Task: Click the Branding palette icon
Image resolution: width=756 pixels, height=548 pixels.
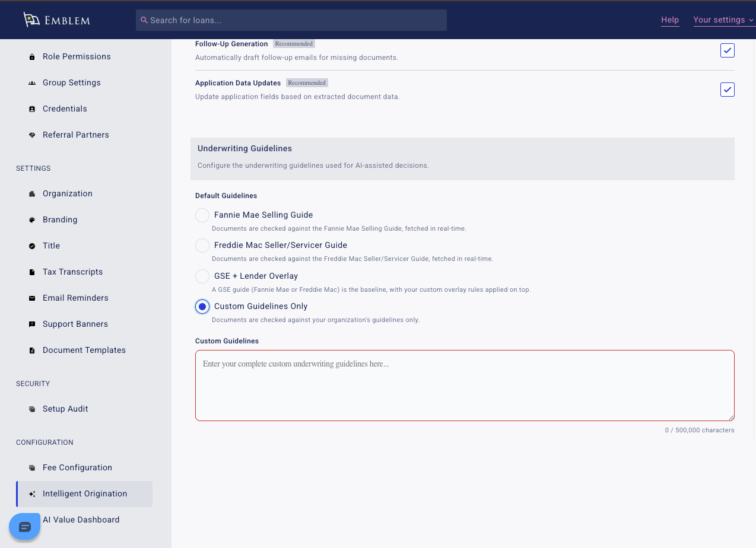Action: 32,220
